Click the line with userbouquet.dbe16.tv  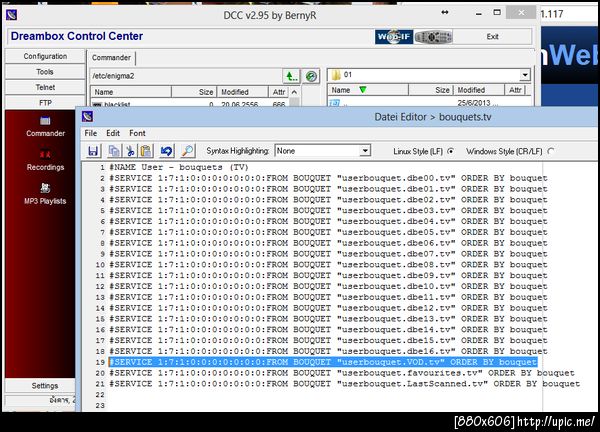pyautogui.click(x=328, y=351)
